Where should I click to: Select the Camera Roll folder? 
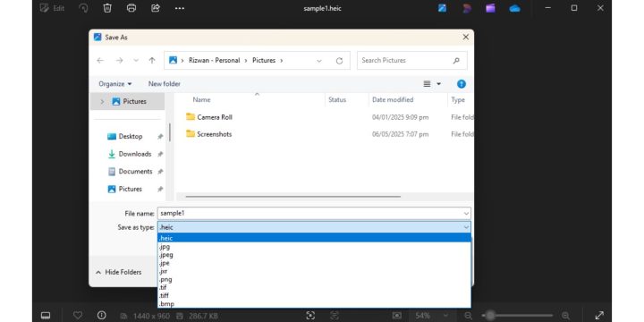208,117
